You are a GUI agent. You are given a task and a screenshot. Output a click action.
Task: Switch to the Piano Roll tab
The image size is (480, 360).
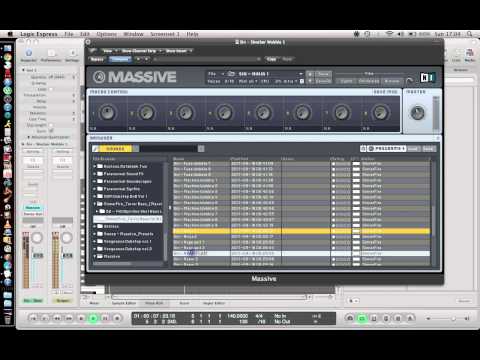point(154,303)
